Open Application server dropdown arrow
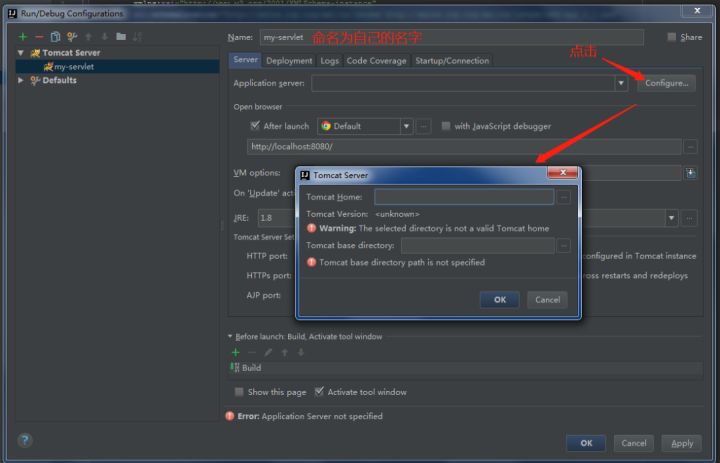Screen dimensions: 720x463 621,83
